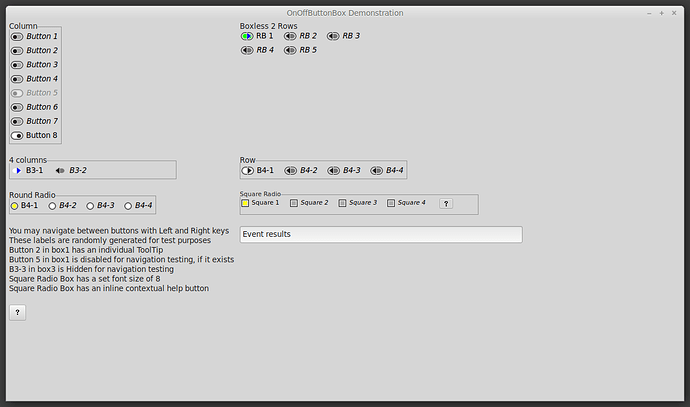Toggle Button 7 in Column box
This screenshot has width=690, height=407.
34,121
